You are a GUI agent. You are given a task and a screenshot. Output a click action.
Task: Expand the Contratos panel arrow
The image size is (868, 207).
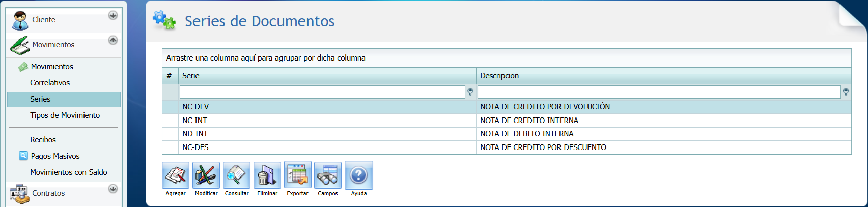click(x=113, y=189)
